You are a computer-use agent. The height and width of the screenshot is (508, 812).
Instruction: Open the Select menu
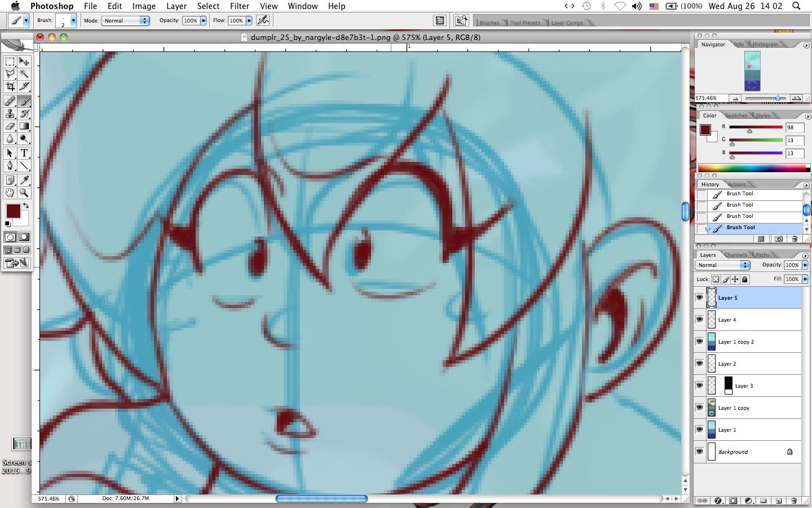208,6
